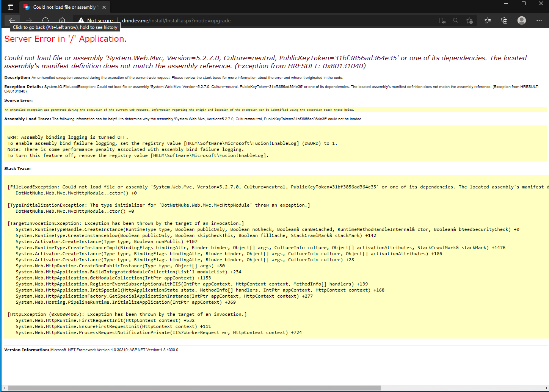Click the horizontal scrollbar thumb
The image size is (549, 392).
tap(194, 388)
